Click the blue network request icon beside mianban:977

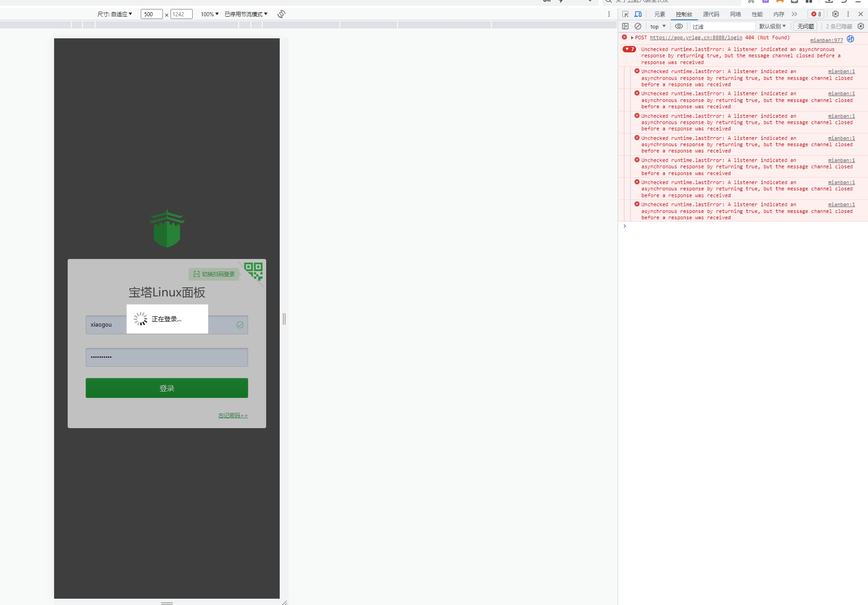(850, 39)
